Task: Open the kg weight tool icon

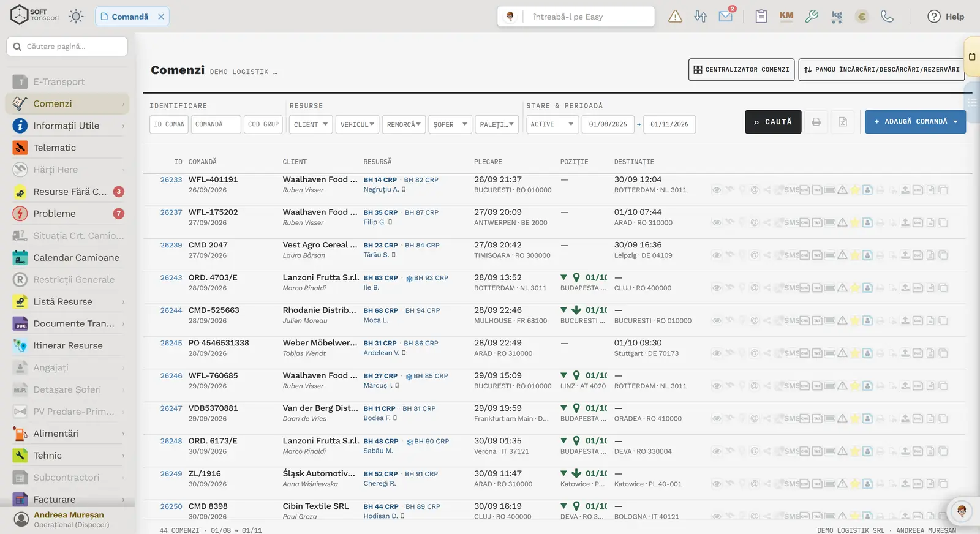Action: coord(837,17)
